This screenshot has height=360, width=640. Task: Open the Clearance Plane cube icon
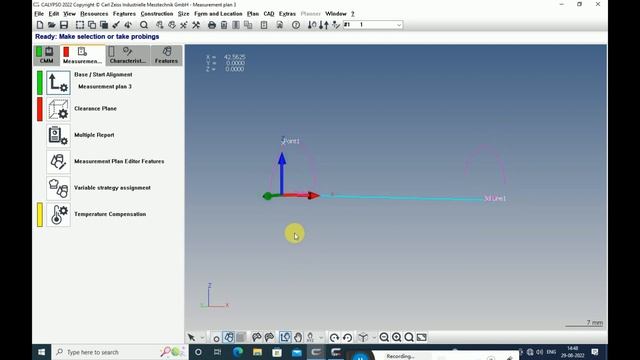tap(58, 109)
